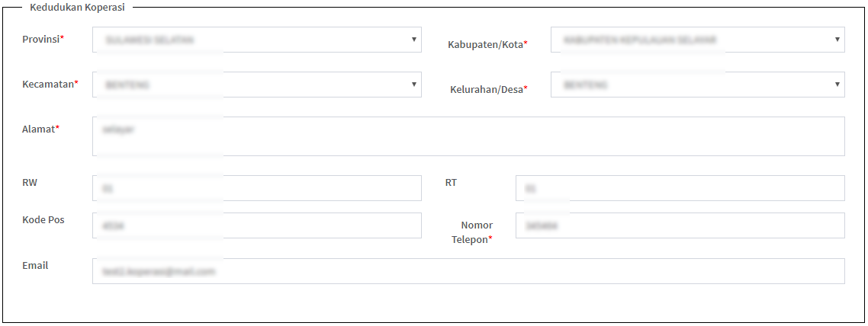Viewport: 868px width, 326px height.
Task: Focus the RW input field
Action: 256,188
